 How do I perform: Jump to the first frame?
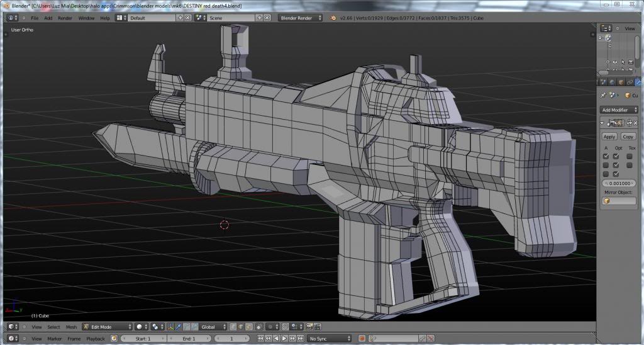(260, 339)
